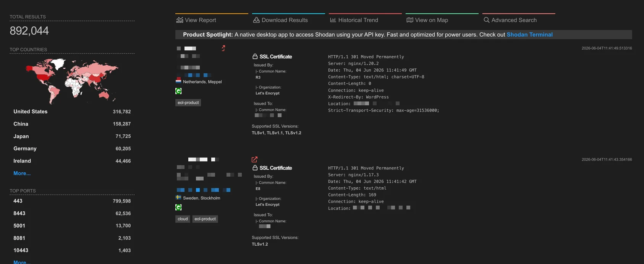644x264 pixels.
Task: Click the R3 common name value
Action: pos(258,77)
